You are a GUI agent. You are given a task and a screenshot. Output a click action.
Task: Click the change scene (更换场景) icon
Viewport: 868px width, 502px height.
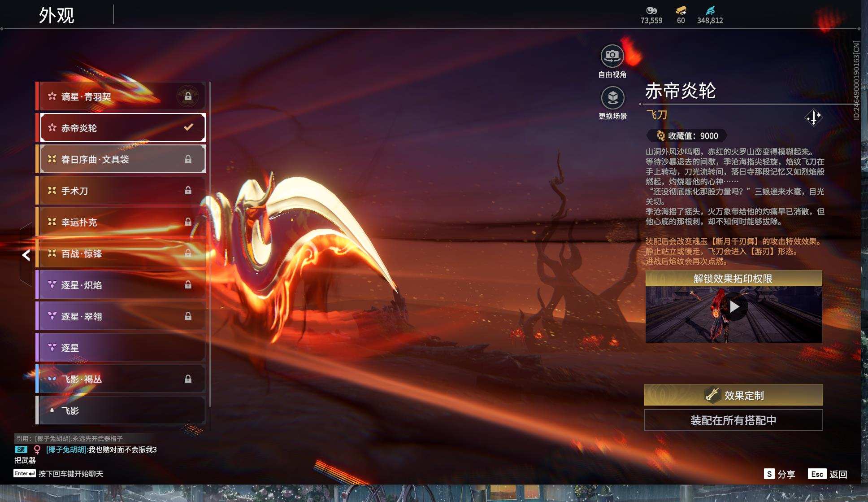(612, 98)
